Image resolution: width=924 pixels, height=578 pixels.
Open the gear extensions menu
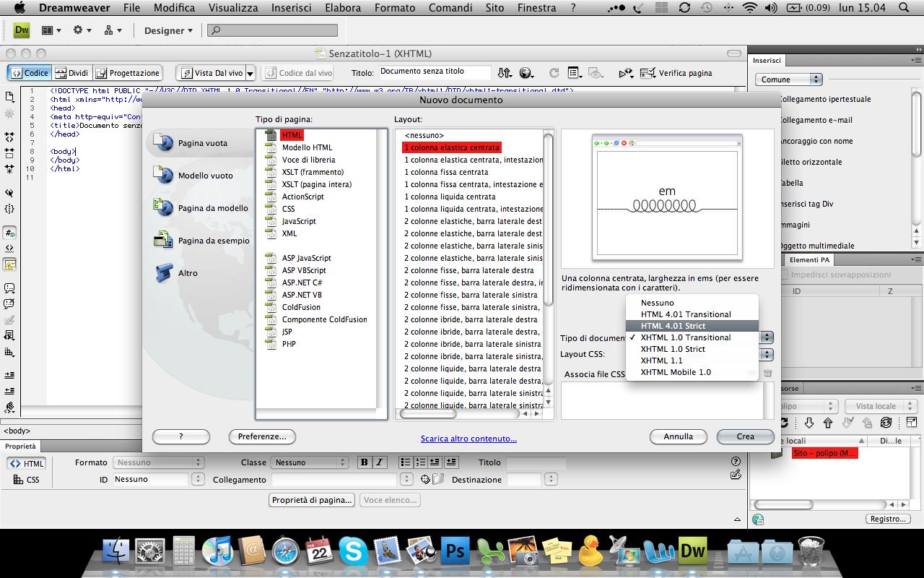point(82,30)
